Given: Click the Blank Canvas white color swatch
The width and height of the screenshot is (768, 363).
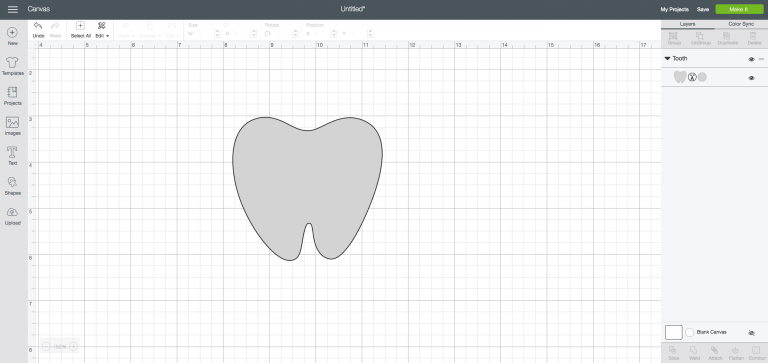Looking at the screenshot, I should pos(673,332).
